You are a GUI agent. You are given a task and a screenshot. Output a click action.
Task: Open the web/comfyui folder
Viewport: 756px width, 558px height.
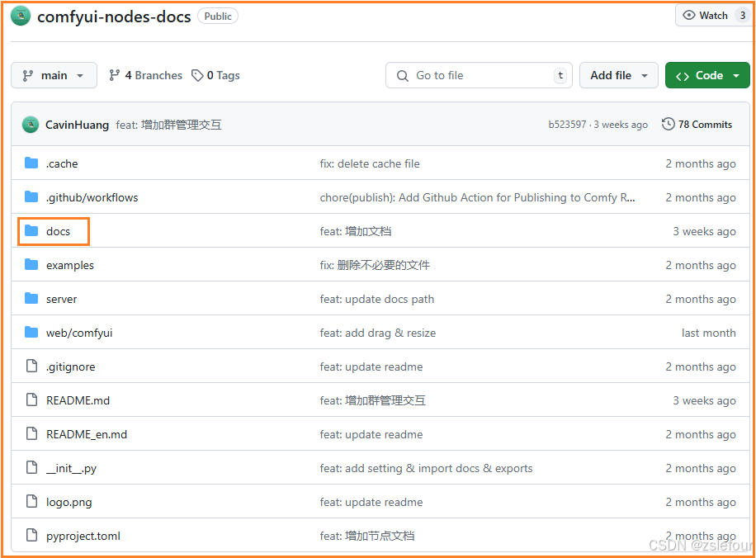79,333
